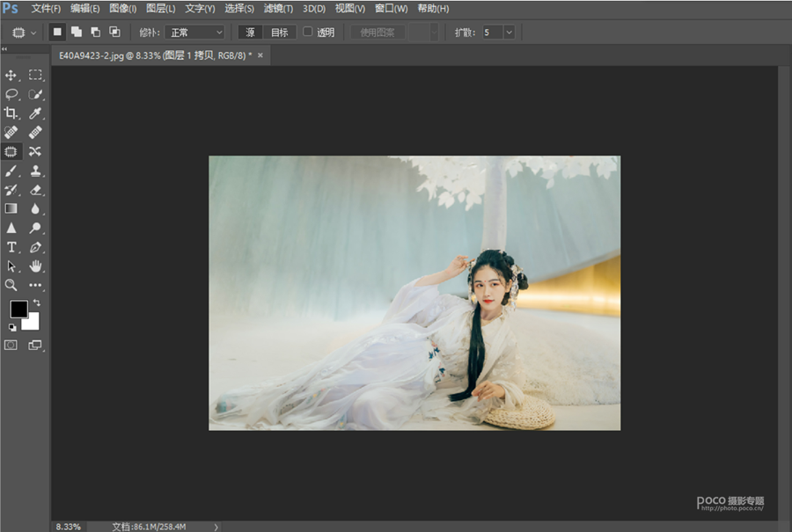Open the tool preset picker arrow
This screenshot has width=792, height=532.
tap(33, 32)
